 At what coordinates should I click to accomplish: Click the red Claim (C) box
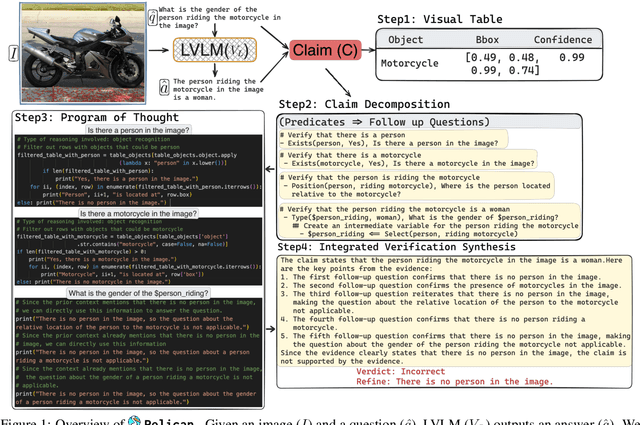pyautogui.click(x=319, y=50)
